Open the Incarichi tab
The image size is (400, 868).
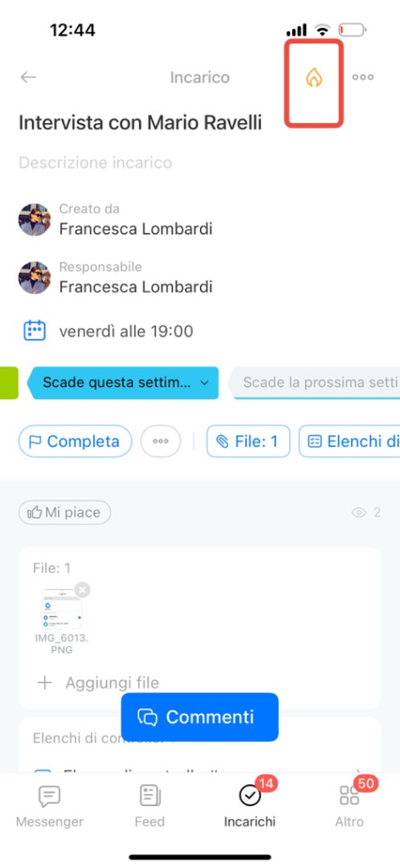click(249, 805)
